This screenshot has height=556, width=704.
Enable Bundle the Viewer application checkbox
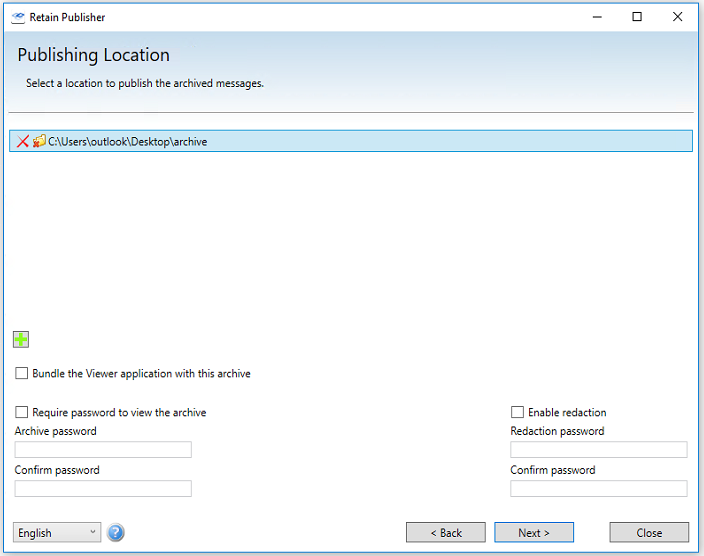point(22,373)
